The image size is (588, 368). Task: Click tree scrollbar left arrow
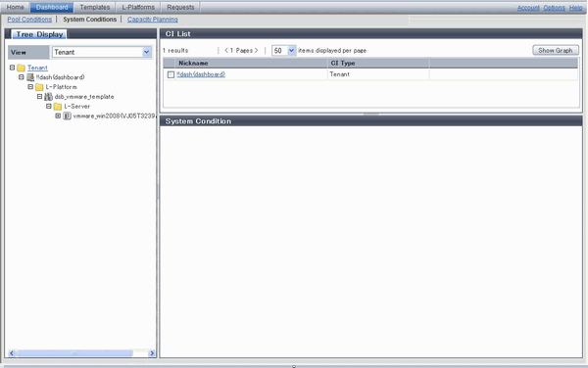point(12,353)
